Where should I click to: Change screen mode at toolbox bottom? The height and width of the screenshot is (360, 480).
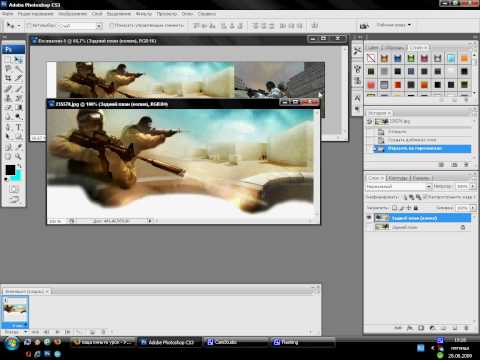click(x=13, y=200)
